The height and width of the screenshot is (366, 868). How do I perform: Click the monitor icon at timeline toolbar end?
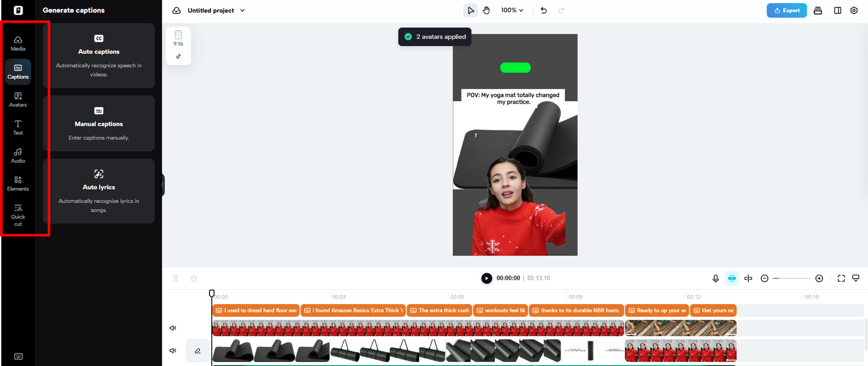pos(856,278)
